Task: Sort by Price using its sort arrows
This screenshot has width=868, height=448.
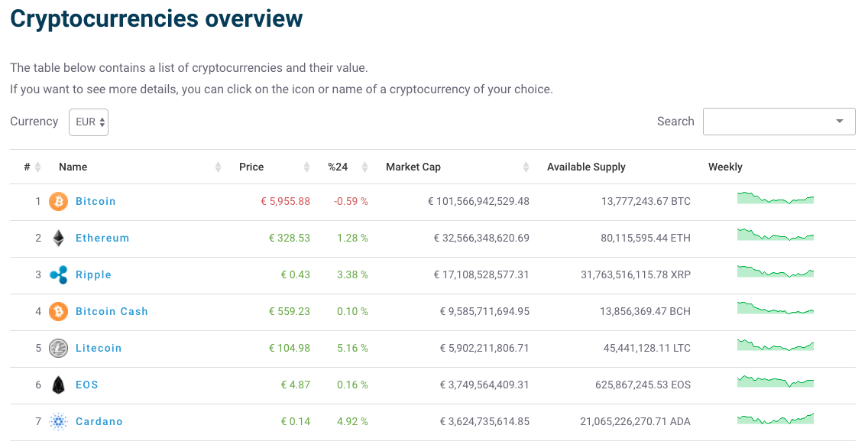Action: [x=306, y=167]
